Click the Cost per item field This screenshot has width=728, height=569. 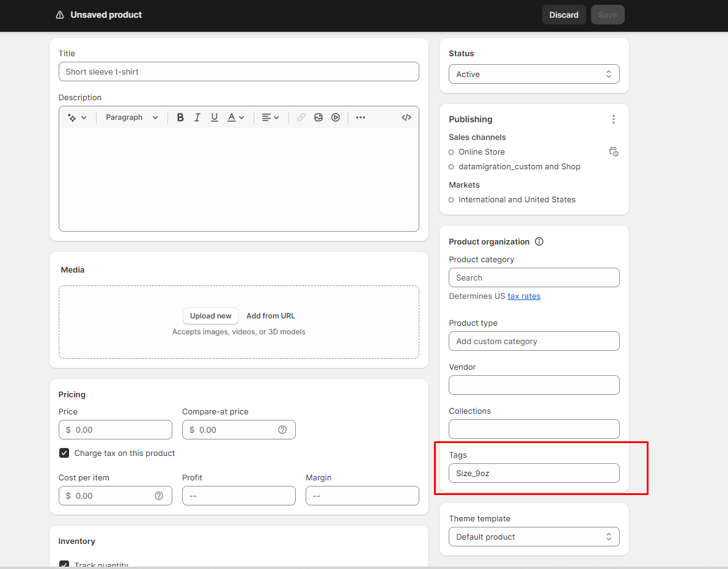click(115, 496)
